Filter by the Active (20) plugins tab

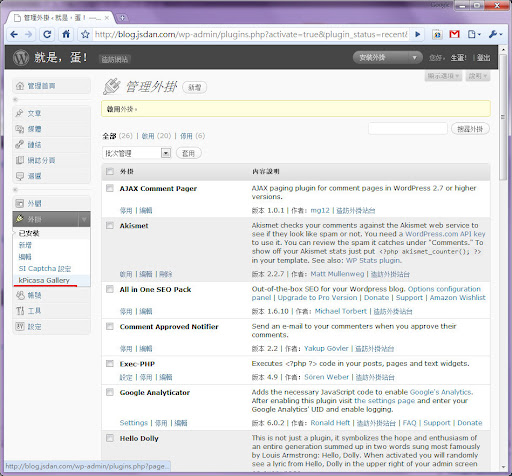click(156, 136)
